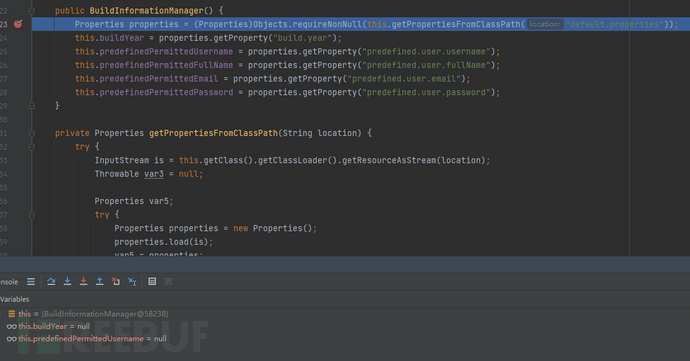Click the grayed-out Trace Current Stream Chain icon

coord(168,281)
